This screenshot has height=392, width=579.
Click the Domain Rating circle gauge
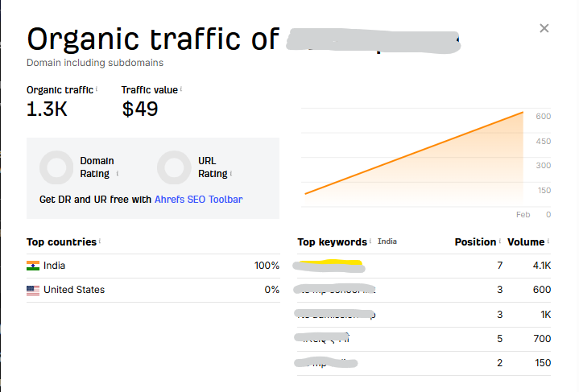56,167
